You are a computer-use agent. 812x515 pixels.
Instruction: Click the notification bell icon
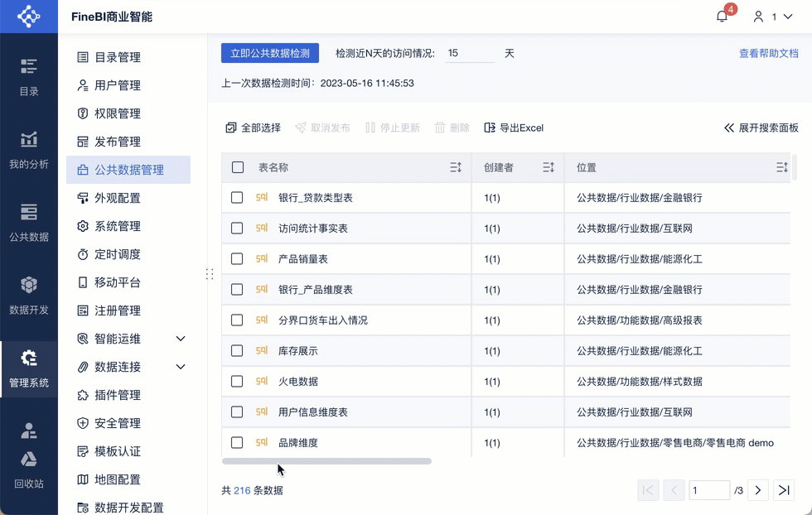(x=720, y=17)
